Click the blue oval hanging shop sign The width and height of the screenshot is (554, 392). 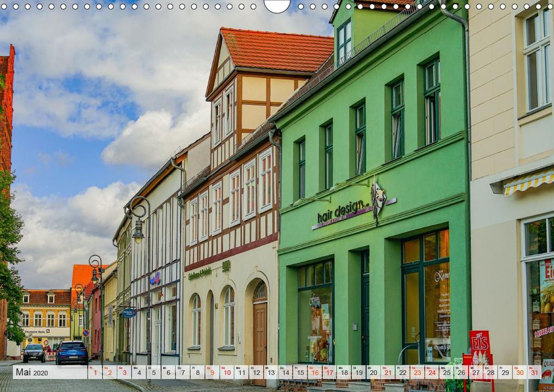(x=129, y=313)
